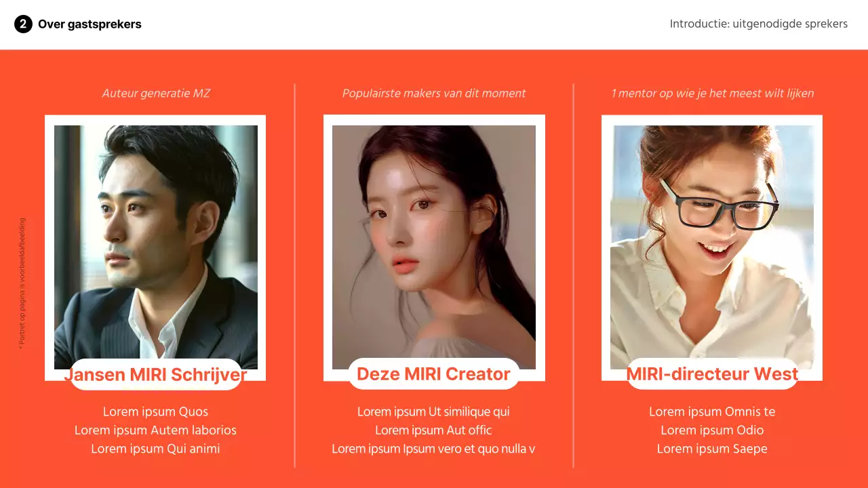The height and width of the screenshot is (488, 868).
Task: Select 'Lorem ipsum Autem laborios' text line
Action: tap(155, 430)
